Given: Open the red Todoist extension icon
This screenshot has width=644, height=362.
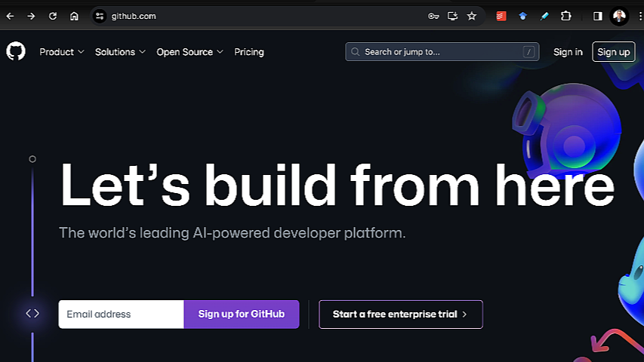Looking at the screenshot, I should [x=501, y=16].
